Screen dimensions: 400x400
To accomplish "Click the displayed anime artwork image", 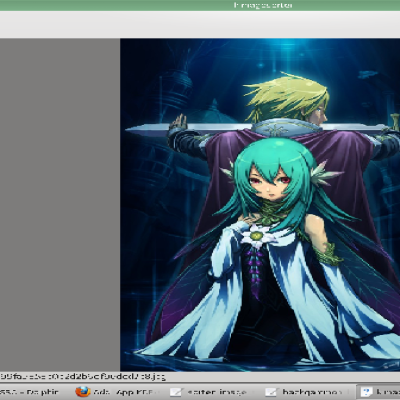I will coord(260,205).
